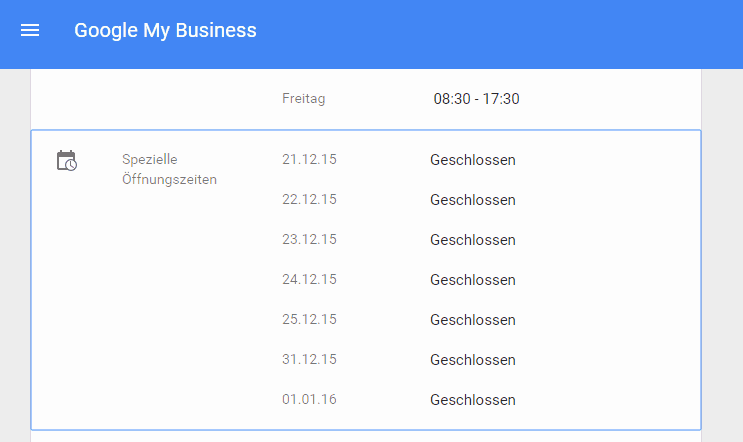Click Geschlossen status for 22.12.15
743x442 pixels.
(x=472, y=200)
